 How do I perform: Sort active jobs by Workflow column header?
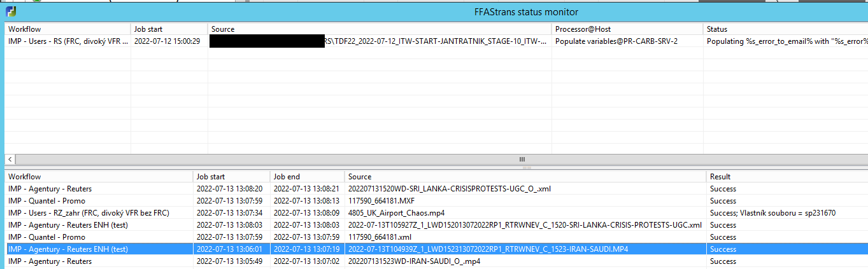click(x=68, y=29)
